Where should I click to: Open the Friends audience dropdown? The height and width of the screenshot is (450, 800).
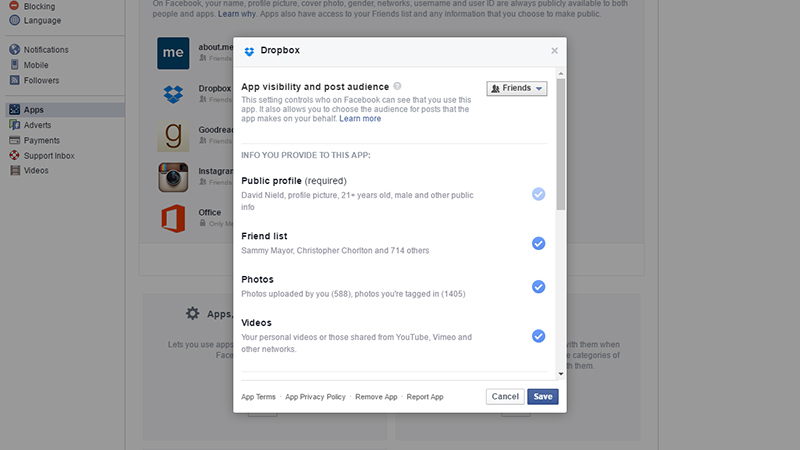[516, 88]
